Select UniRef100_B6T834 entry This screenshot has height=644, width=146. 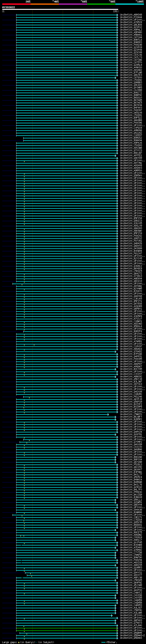tap(131, 105)
